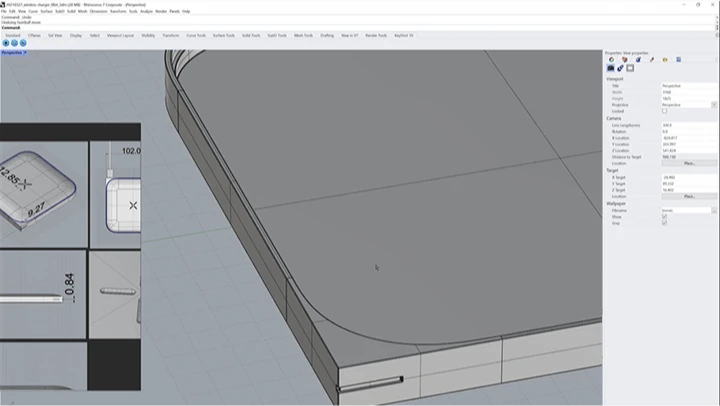Image resolution: width=720 pixels, height=406 pixels.
Task: Open the Solid menu
Action: (71, 11)
